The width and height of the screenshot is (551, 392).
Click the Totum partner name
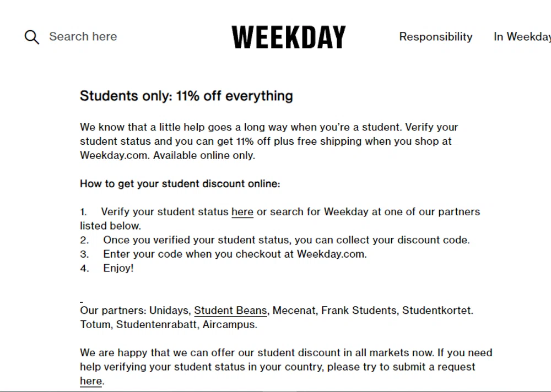[95, 324]
